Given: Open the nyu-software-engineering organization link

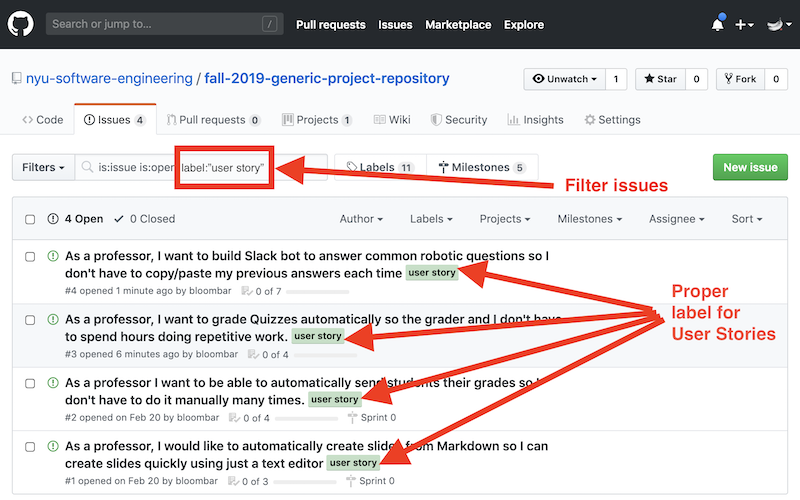Looking at the screenshot, I should 109,79.
